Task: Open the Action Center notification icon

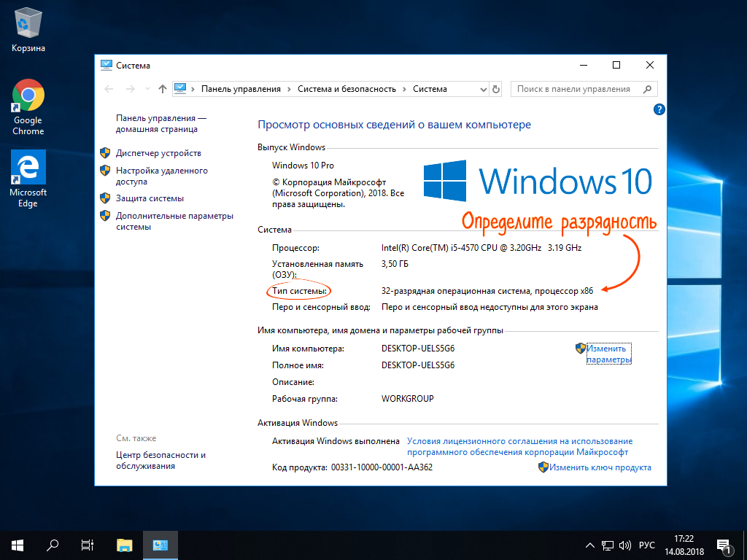Action: click(x=723, y=545)
